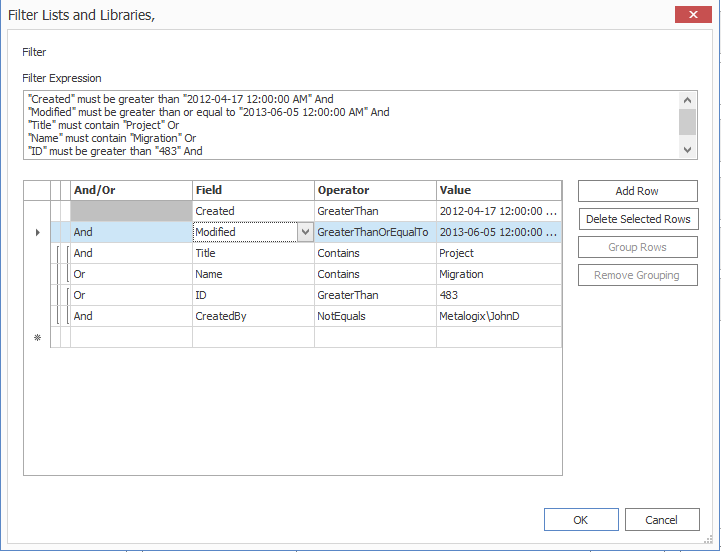The image size is (721, 552).
Task: Click the Operator column header
Action: click(375, 190)
